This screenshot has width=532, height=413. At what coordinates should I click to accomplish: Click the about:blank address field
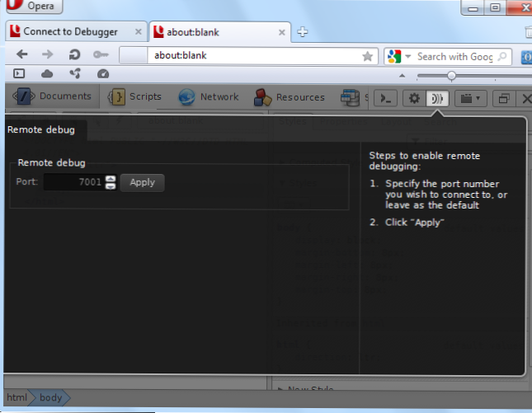pos(247,56)
